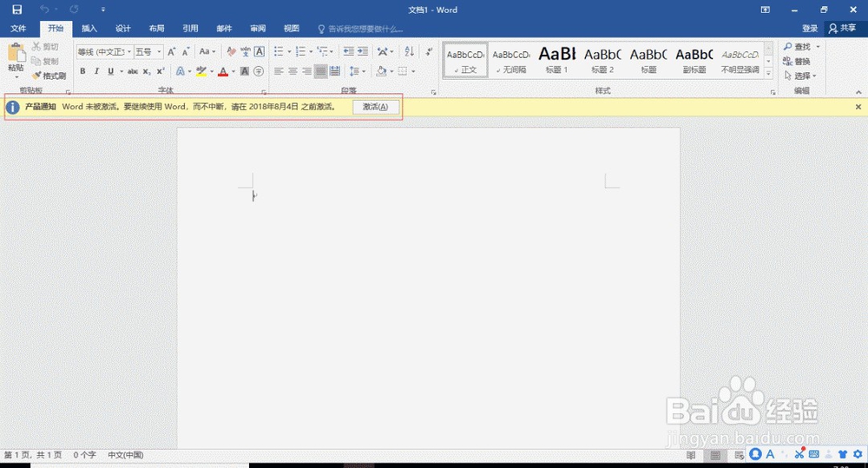
Task: Switch to print layout view in status bar
Action: coord(715,455)
